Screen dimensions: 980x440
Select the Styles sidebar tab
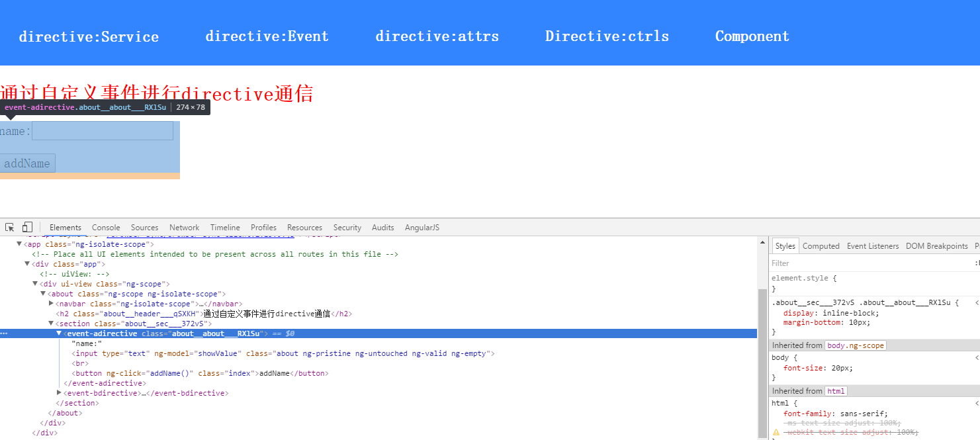(x=785, y=246)
